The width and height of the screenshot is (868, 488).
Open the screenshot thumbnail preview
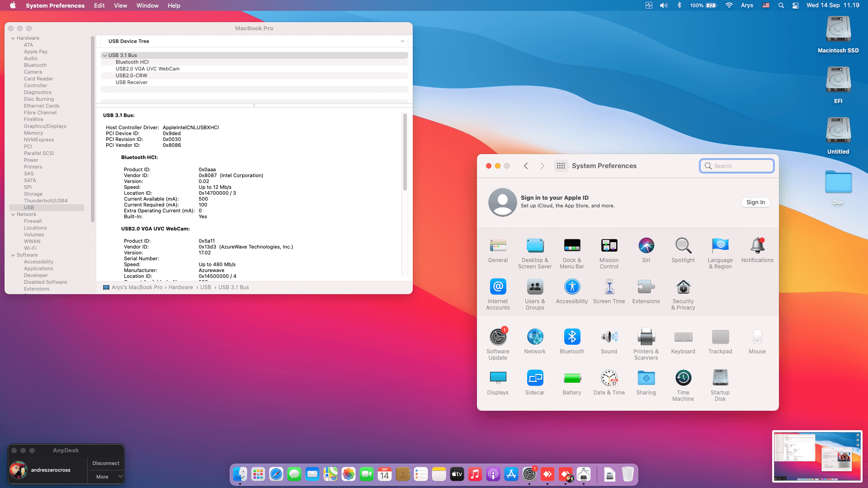coord(817,456)
